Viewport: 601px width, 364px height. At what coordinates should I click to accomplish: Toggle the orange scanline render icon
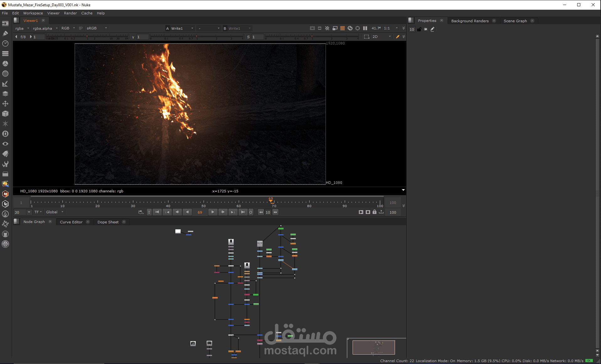(x=343, y=28)
